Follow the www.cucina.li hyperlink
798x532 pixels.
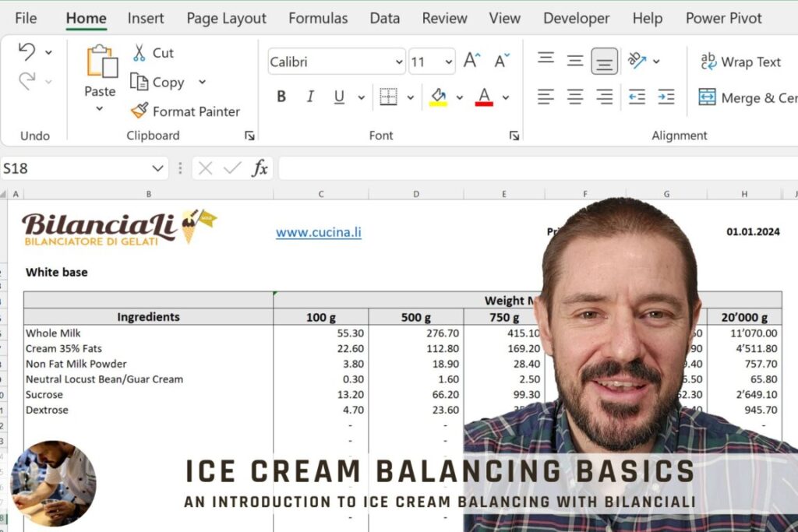(x=318, y=232)
